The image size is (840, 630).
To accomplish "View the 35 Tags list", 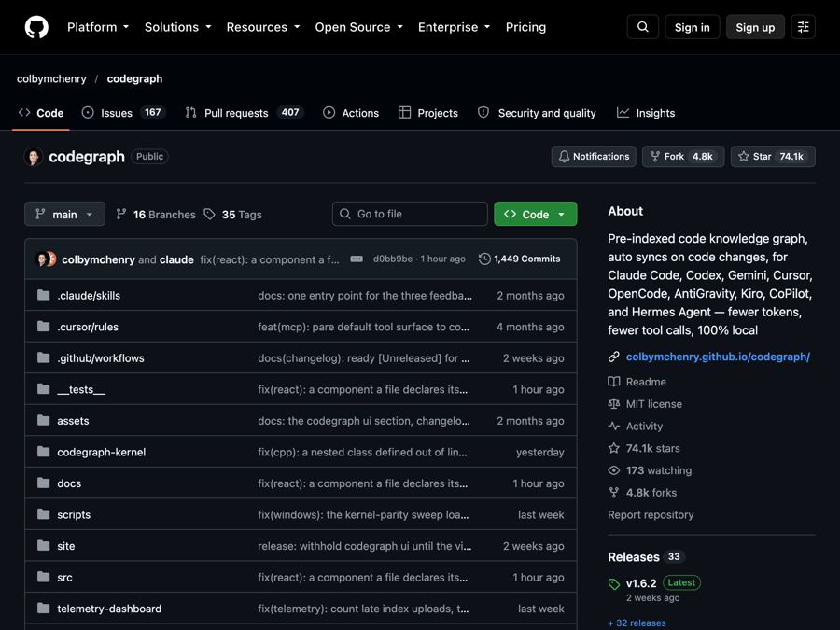I will click(x=233, y=215).
